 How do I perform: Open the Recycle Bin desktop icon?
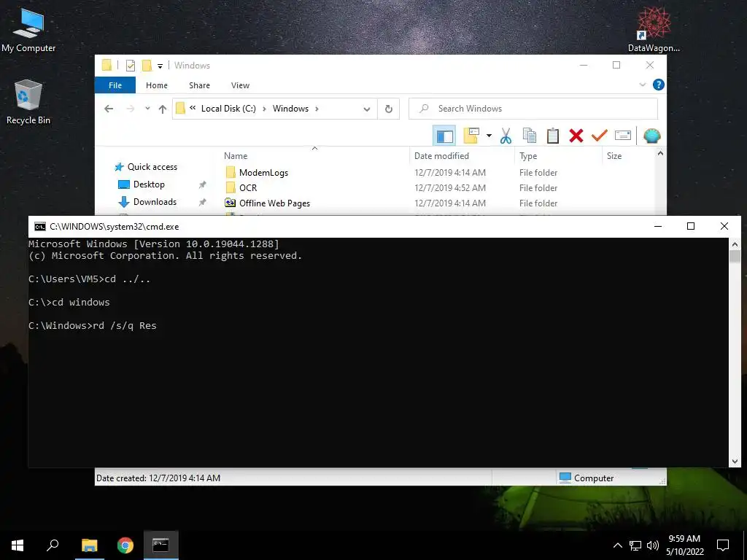click(28, 102)
